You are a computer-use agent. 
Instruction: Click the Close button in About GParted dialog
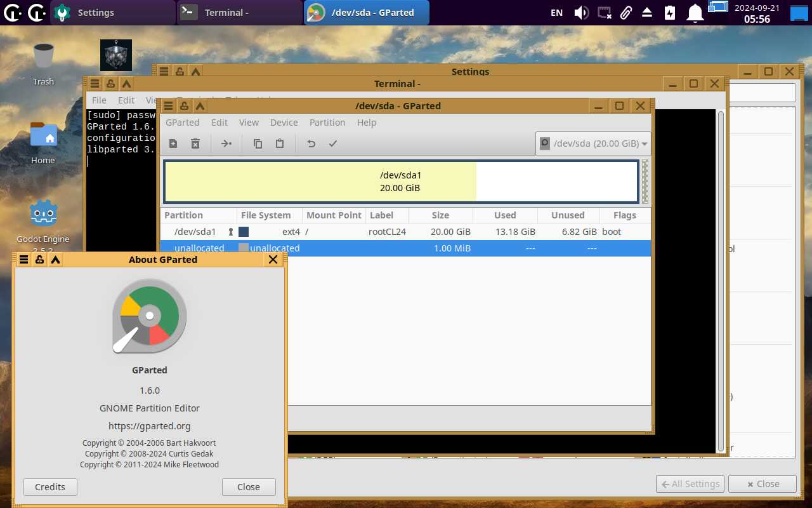pyautogui.click(x=249, y=487)
